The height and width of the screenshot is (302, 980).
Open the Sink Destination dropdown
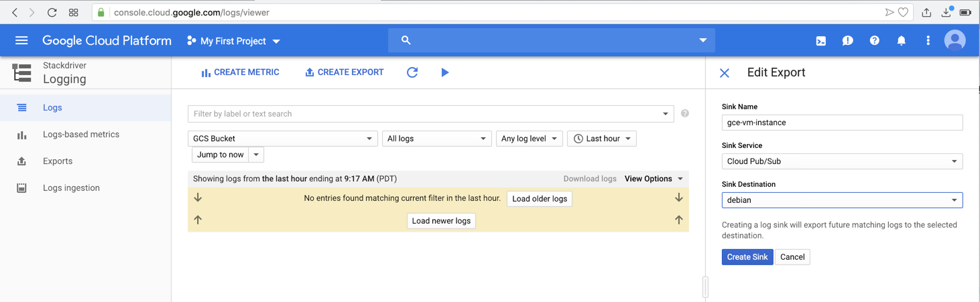tap(842, 200)
